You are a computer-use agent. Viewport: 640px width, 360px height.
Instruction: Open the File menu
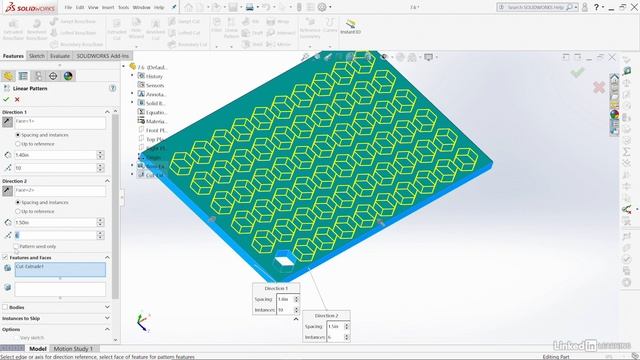click(x=68, y=7)
